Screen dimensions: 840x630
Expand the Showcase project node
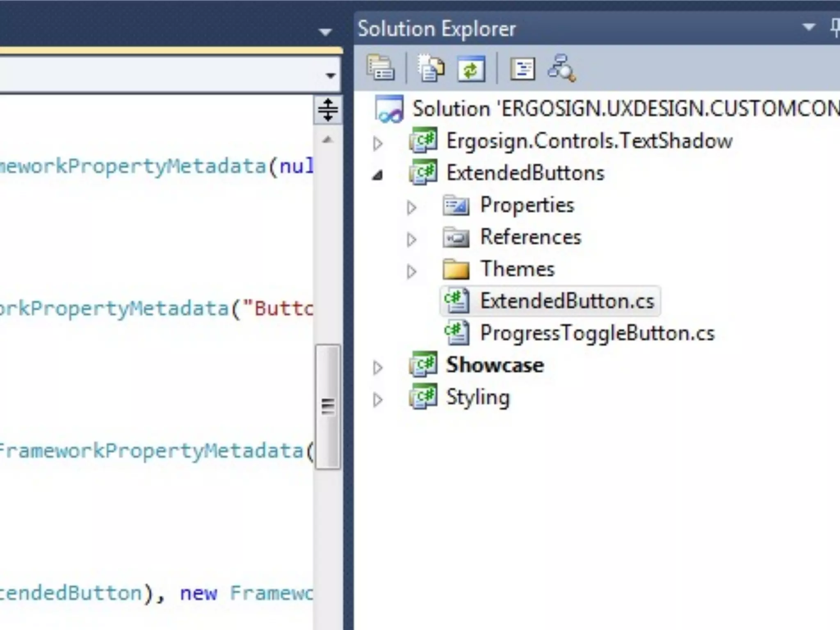click(378, 367)
